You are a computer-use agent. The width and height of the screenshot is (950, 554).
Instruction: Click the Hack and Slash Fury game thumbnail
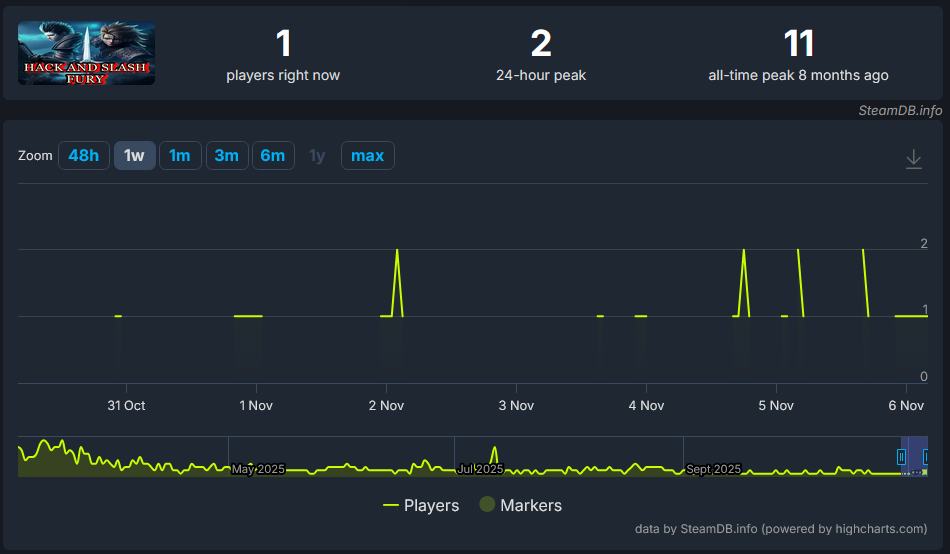86,53
